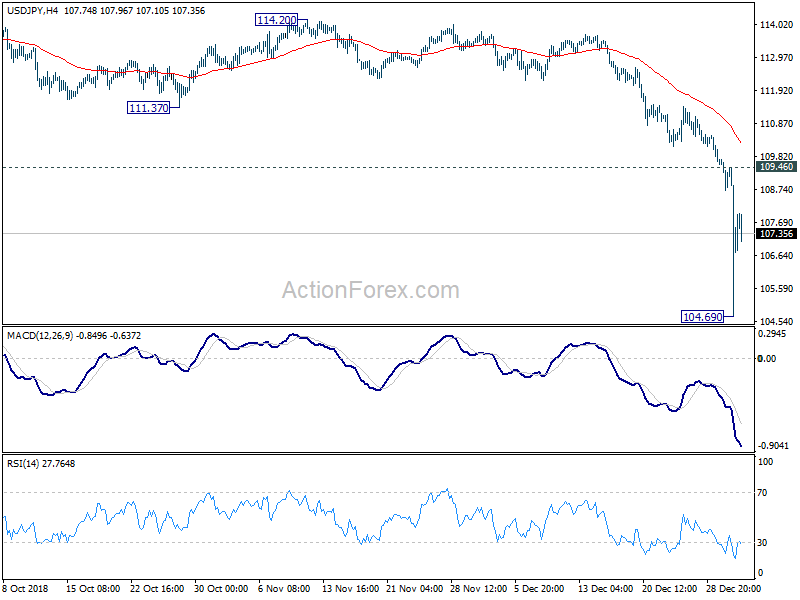Click the 108.740 price axis value
The image size is (800, 600).
click(777, 189)
